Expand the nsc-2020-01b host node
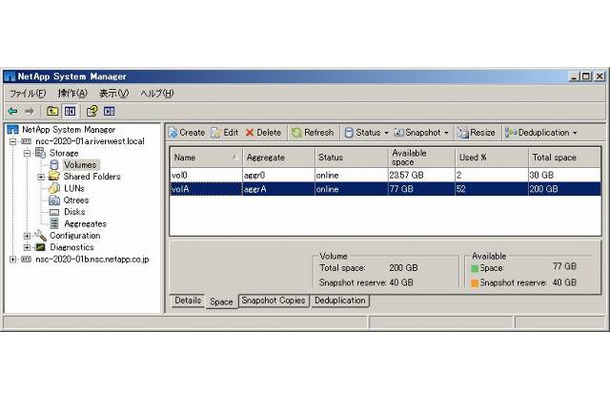The width and height of the screenshot is (610, 400). (x=13, y=259)
